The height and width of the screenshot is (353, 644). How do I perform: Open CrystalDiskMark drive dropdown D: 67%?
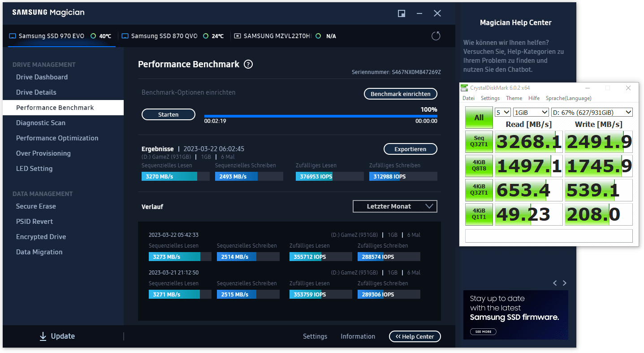(x=592, y=112)
